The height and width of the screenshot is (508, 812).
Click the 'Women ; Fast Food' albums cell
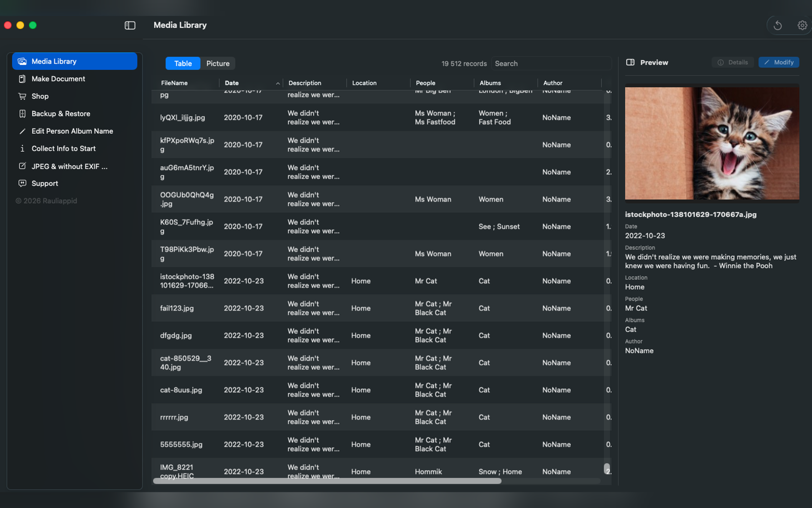(x=495, y=117)
